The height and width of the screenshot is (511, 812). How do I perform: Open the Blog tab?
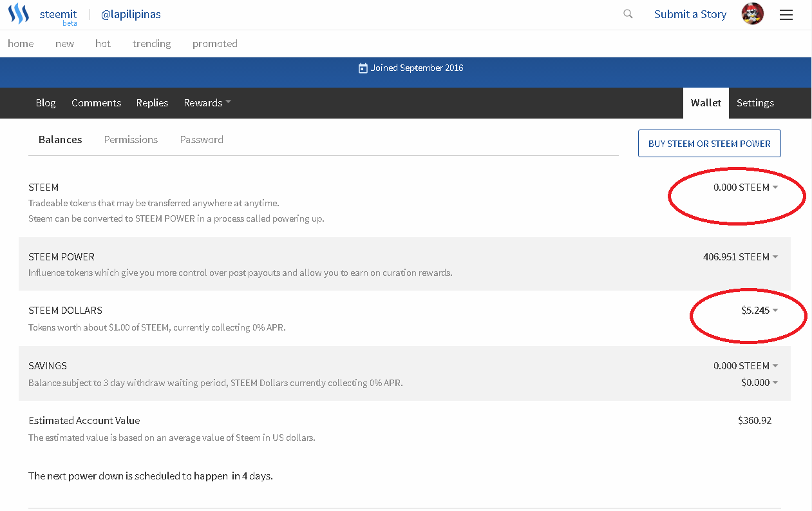pyautogui.click(x=46, y=103)
